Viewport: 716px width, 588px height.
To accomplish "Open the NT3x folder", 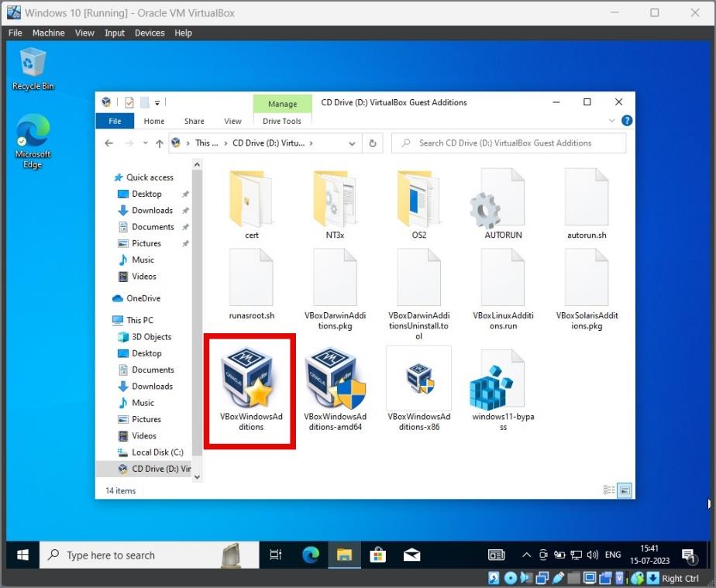I will (335, 198).
